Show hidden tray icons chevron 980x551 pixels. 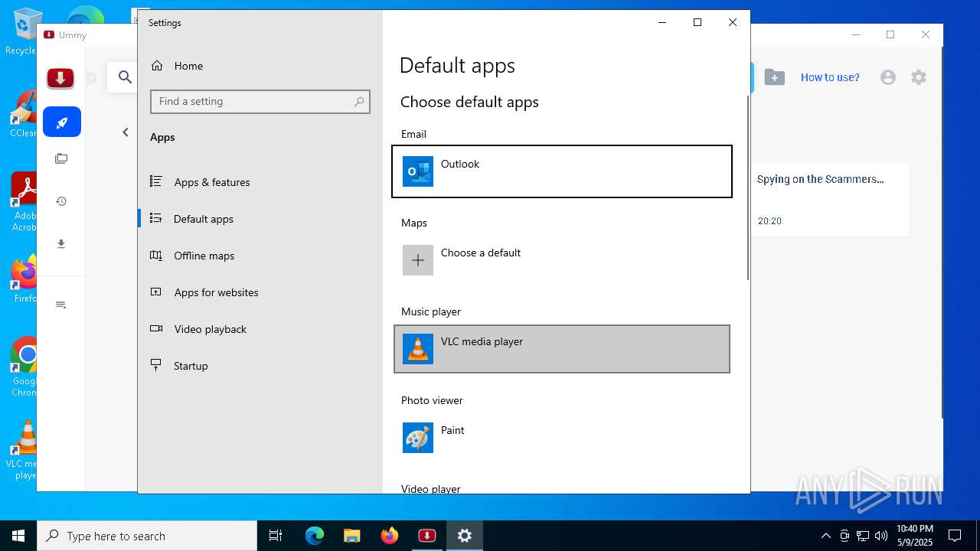(x=826, y=536)
